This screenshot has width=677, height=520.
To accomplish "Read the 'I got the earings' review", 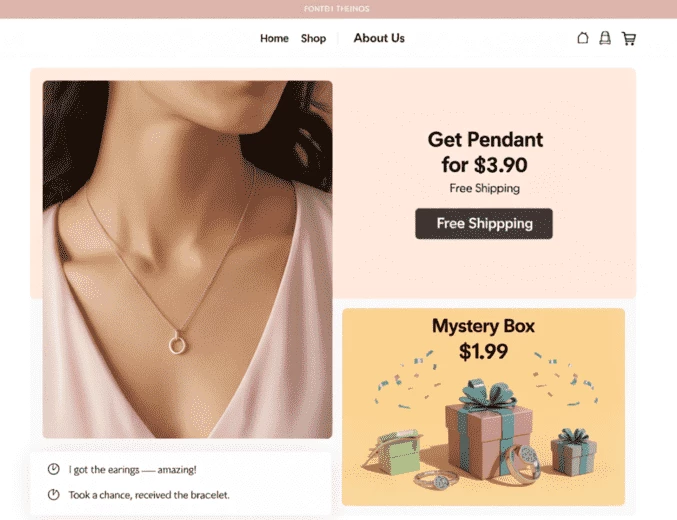I will click(x=133, y=469).
